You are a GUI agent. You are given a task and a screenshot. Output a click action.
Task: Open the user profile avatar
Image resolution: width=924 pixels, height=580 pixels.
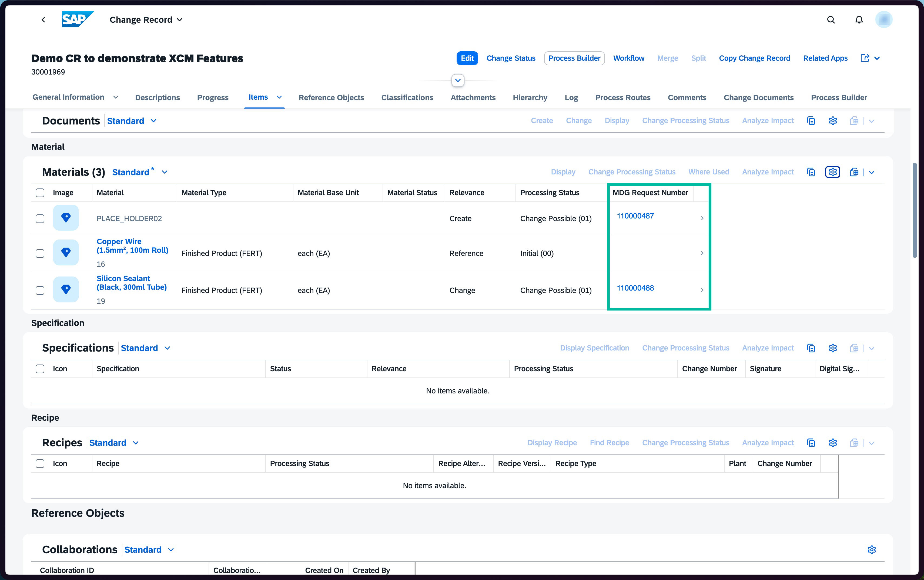click(x=884, y=19)
